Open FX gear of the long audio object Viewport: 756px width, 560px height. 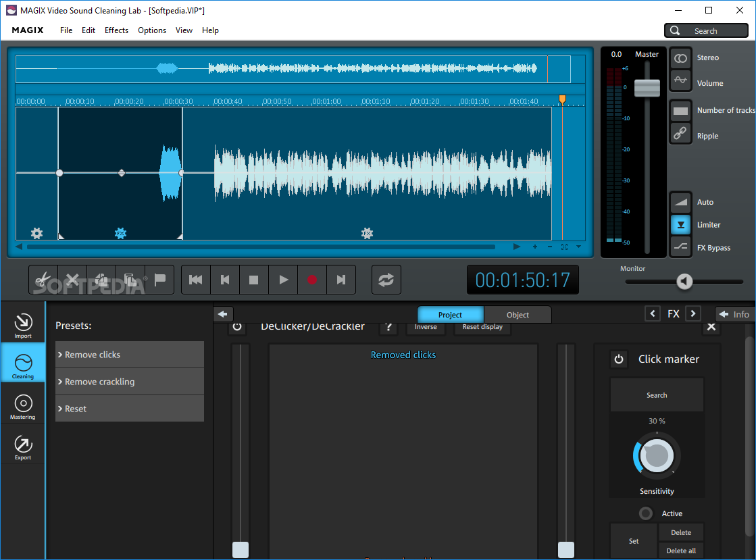(x=367, y=233)
